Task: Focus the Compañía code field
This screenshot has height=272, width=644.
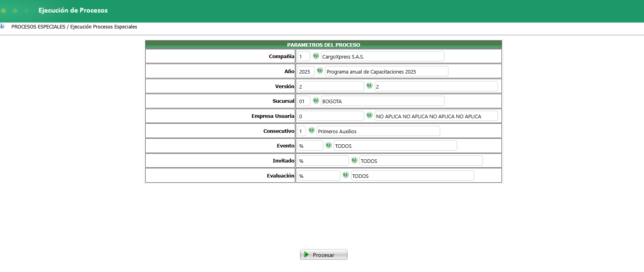Action: coord(304,56)
